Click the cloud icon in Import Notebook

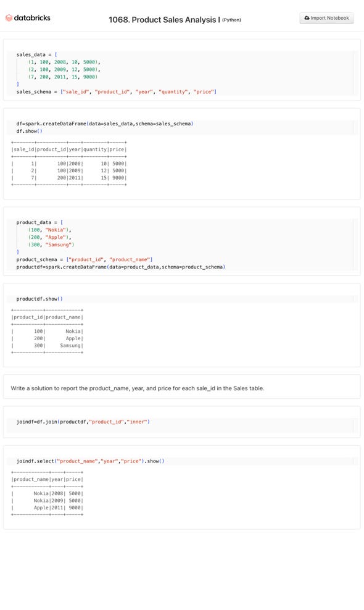point(307,18)
